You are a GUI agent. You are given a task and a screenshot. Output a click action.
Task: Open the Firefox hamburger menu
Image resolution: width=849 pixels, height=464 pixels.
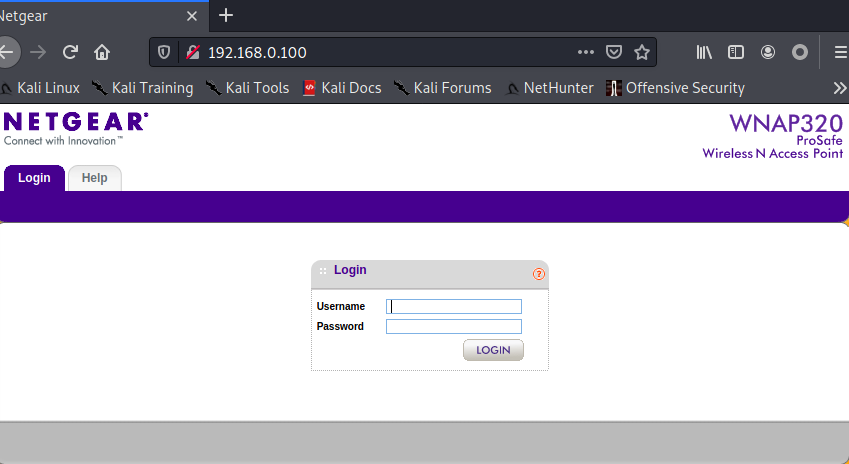[x=841, y=53]
